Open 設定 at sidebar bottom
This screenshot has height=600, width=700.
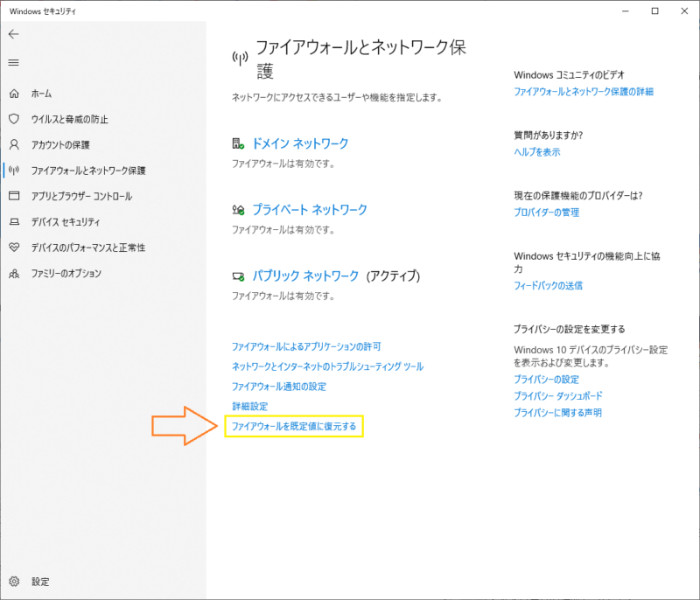click(x=40, y=582)
